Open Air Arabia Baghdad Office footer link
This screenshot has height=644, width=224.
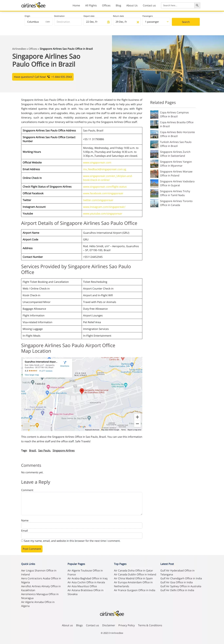click(x=87, y=579)
